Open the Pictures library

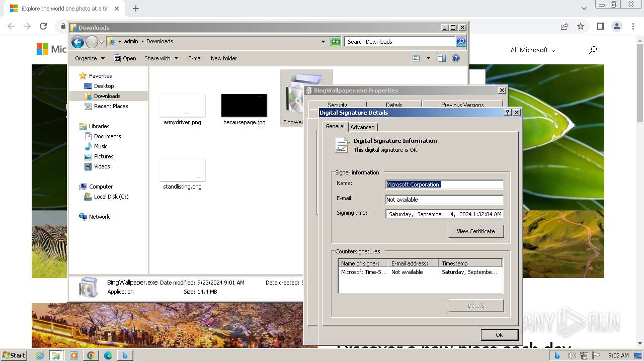coord(104,156)
